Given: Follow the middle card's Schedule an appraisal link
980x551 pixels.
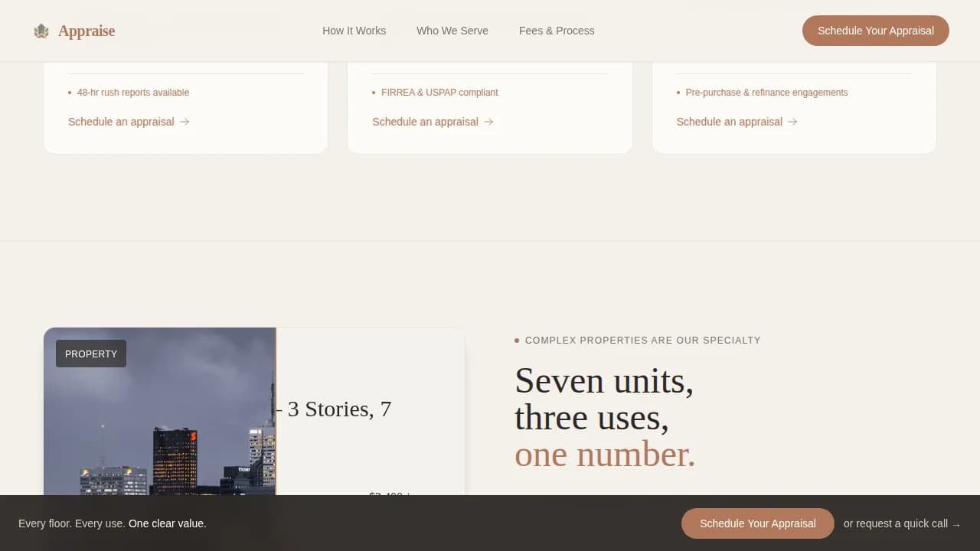Looking at the screenshot, I should click(x=426, y=122).
